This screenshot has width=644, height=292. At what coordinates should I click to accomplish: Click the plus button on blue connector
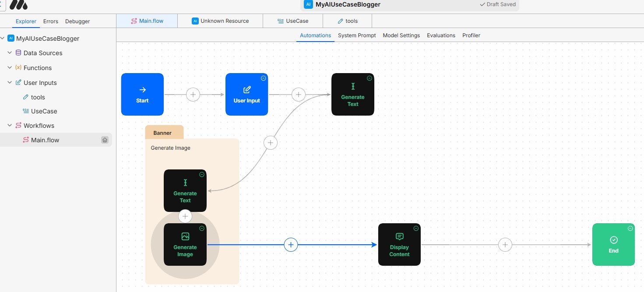[x=291, y=245]
